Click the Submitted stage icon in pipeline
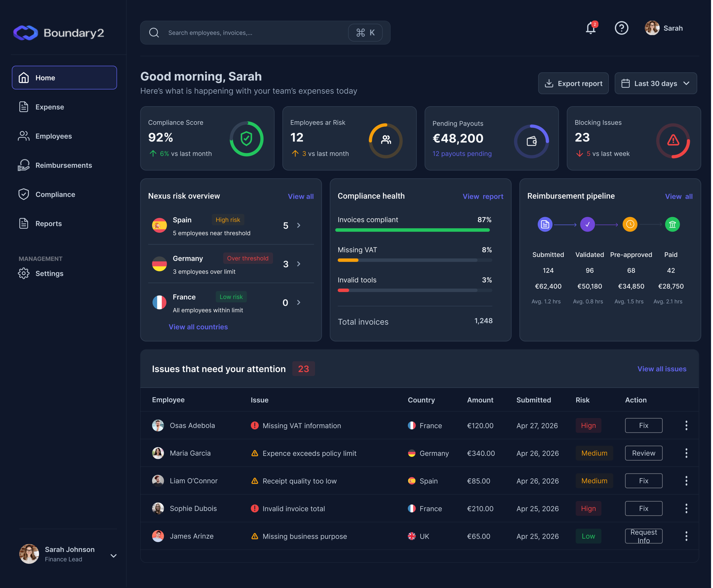This screenshot has width=713, height=588. click(545, 225)
